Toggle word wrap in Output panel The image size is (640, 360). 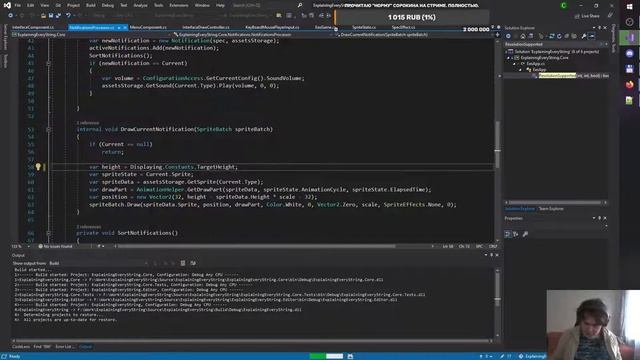click(193, 263)
